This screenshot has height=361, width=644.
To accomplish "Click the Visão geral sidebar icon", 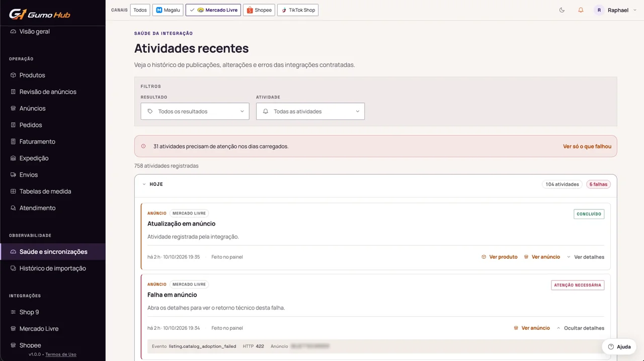I will click(13, 31).
